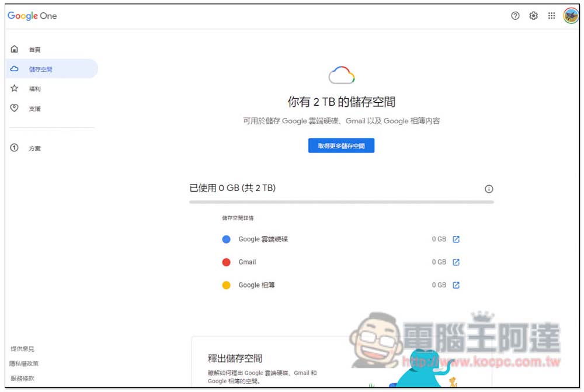Open the Google apps grid icon
The width and height of the screenshot is (584, 392).
(552, 16)
